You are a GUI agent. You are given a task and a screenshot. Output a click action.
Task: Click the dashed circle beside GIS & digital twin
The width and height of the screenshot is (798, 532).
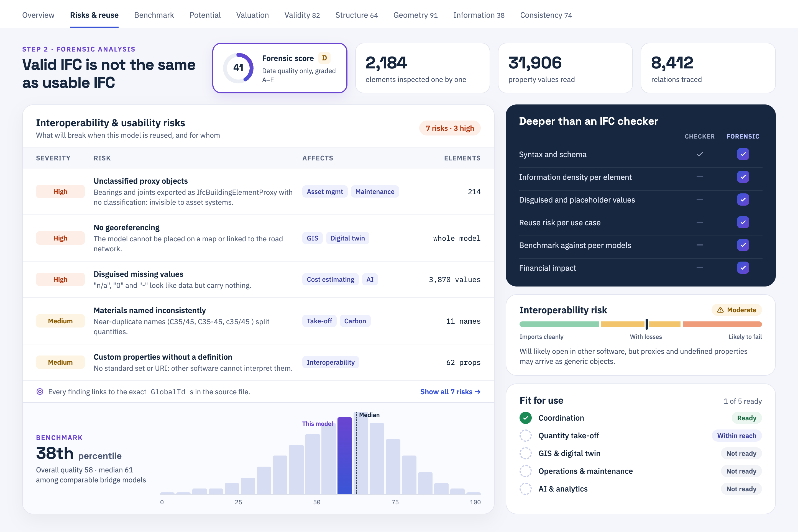tap(526, 453)
